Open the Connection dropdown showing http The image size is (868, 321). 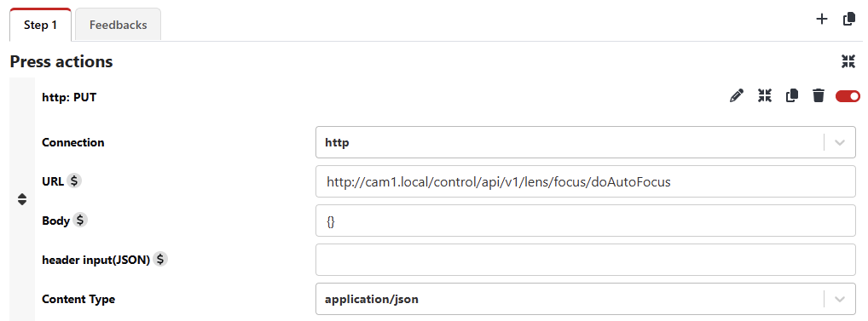pyautogui.click(x=586, y=142)
